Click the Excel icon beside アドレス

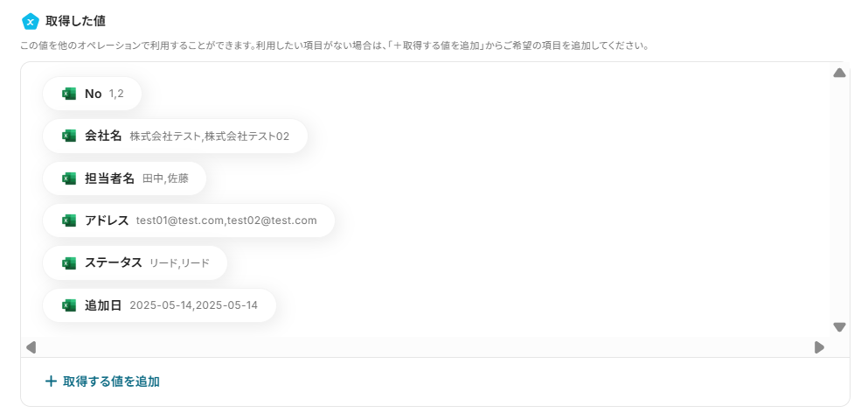[69, 220]
